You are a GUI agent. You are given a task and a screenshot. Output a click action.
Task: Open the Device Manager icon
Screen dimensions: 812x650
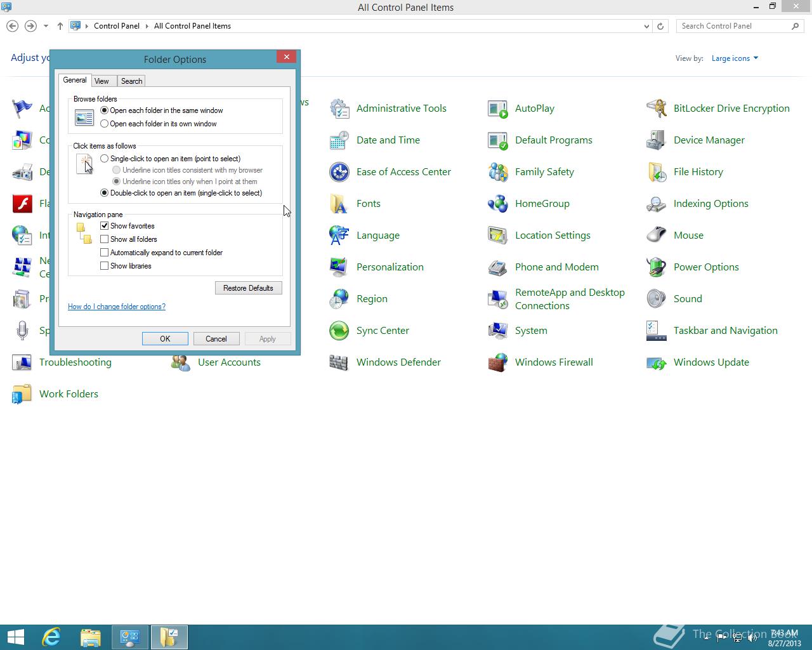click(657, 140)
